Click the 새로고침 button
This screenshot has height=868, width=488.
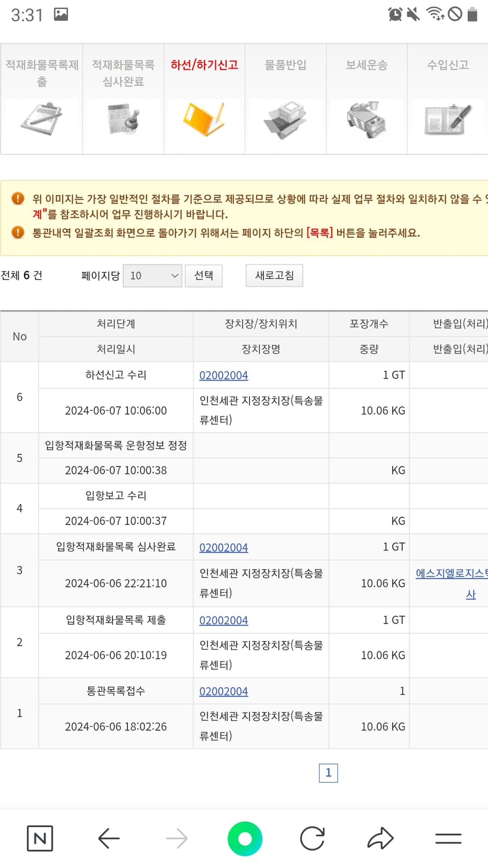coord(274,275)
